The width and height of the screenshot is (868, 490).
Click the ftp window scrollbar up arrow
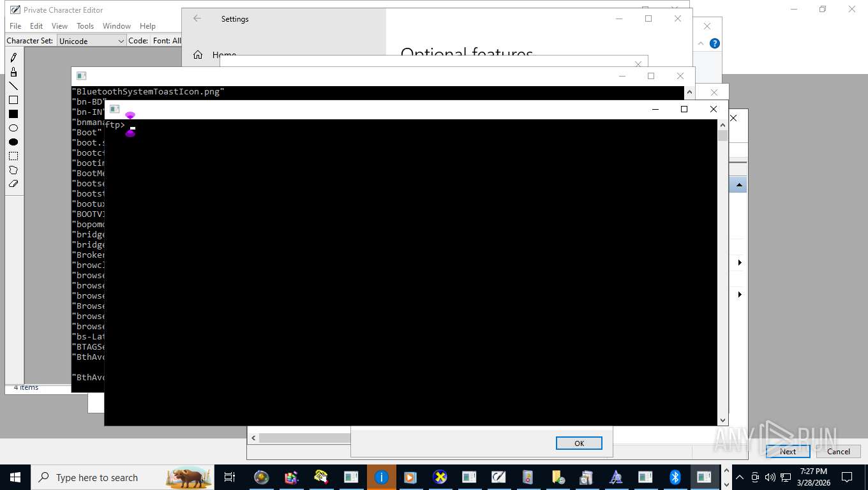tap(722, 124)
